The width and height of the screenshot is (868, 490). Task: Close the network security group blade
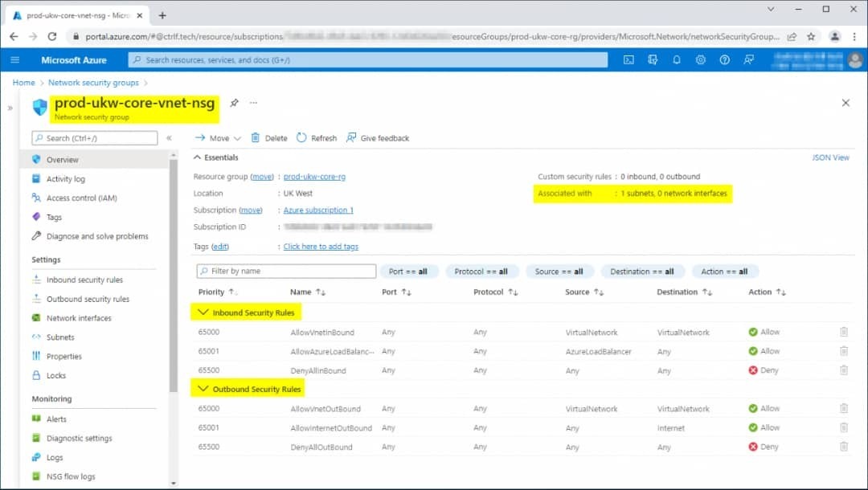pyautogui.click(x=845, y=103)
